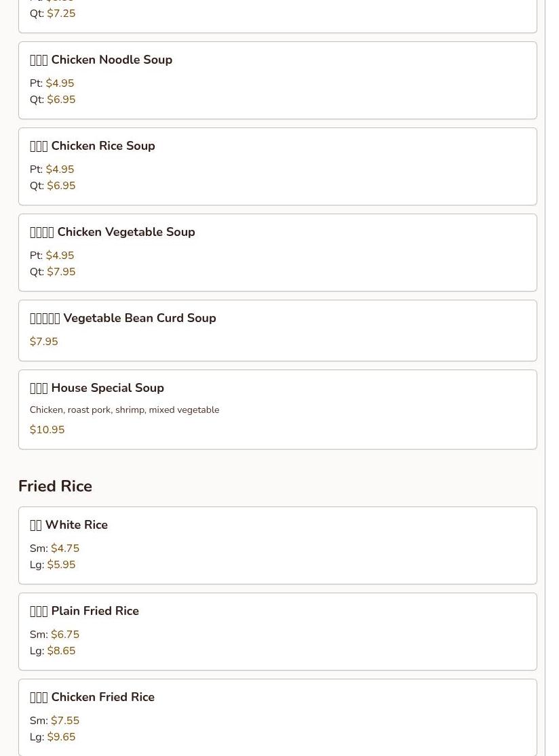559x756 pixels.
Task: Click the $7.95 price of Vegetable Bean Curd Soup
Action: [44, 342]
